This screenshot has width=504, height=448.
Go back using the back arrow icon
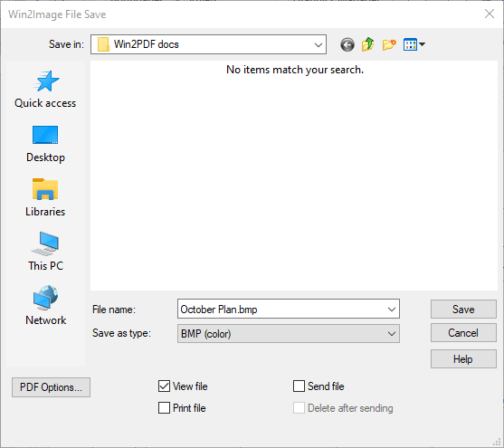click(x=347, y=44)
